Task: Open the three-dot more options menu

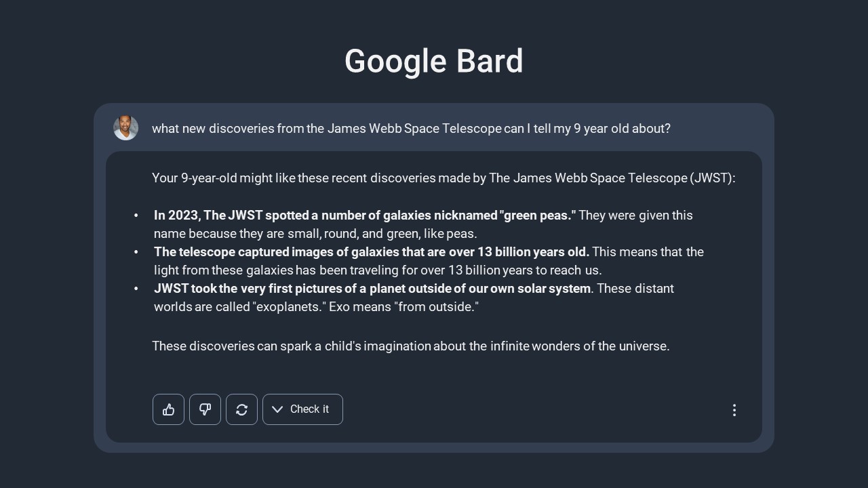Action: tap(734, 410)
